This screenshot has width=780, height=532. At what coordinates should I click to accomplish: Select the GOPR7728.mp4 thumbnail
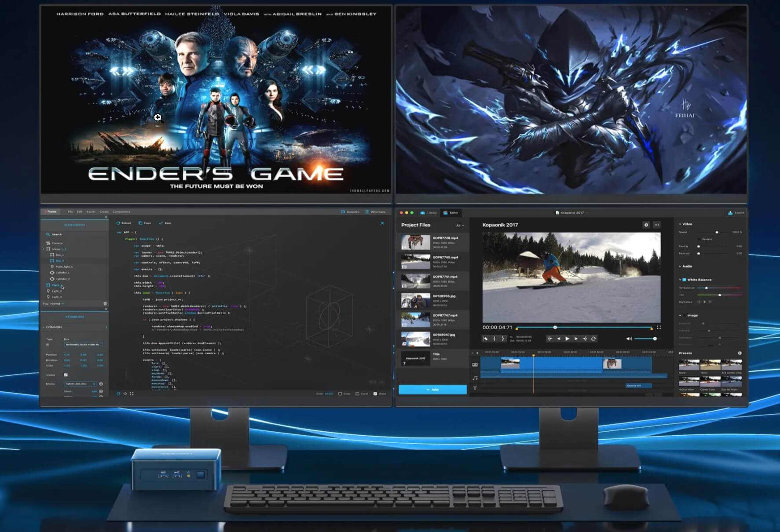coord(415,242)
